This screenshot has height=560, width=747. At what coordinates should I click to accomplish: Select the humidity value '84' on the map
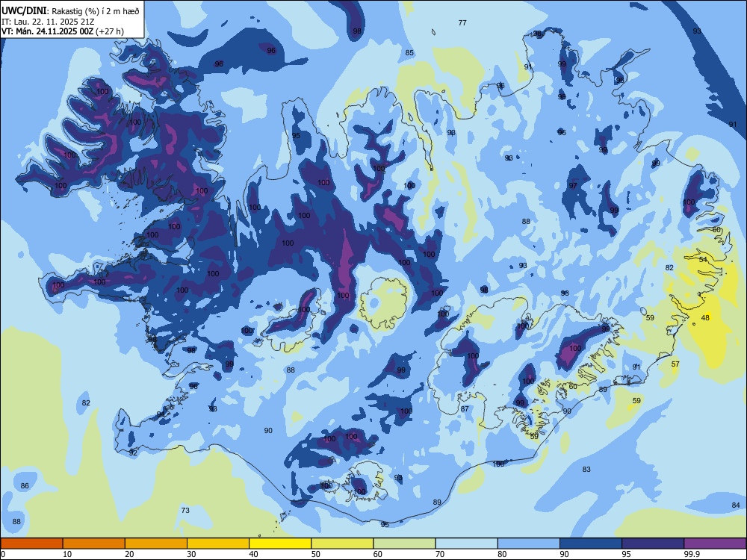point(736,505)
